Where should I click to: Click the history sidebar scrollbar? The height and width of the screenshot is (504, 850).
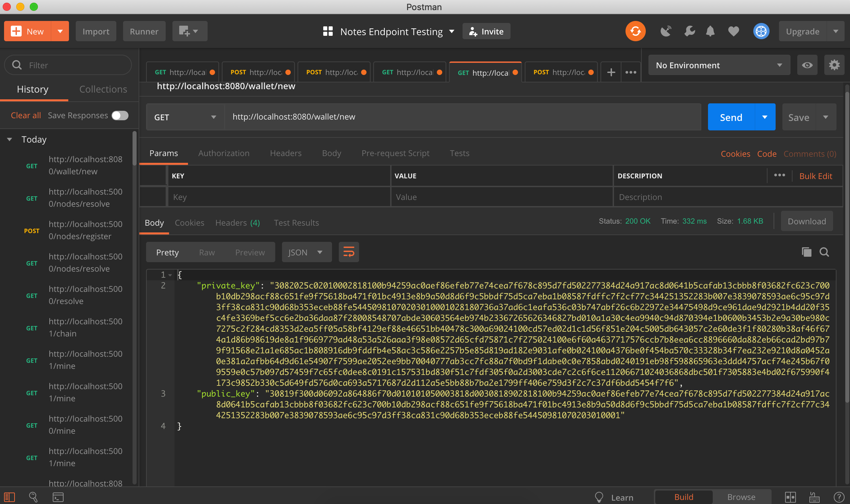tap(135, 148)
